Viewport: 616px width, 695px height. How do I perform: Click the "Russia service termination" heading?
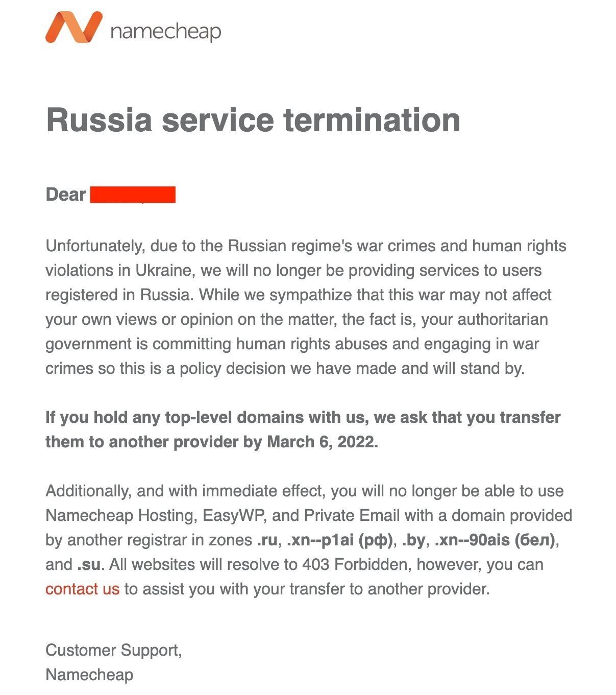click(x=253, y=119)
